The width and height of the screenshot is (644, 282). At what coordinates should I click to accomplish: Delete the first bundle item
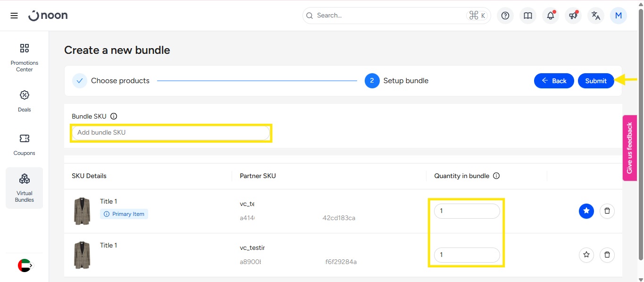(x=607, y=211)
